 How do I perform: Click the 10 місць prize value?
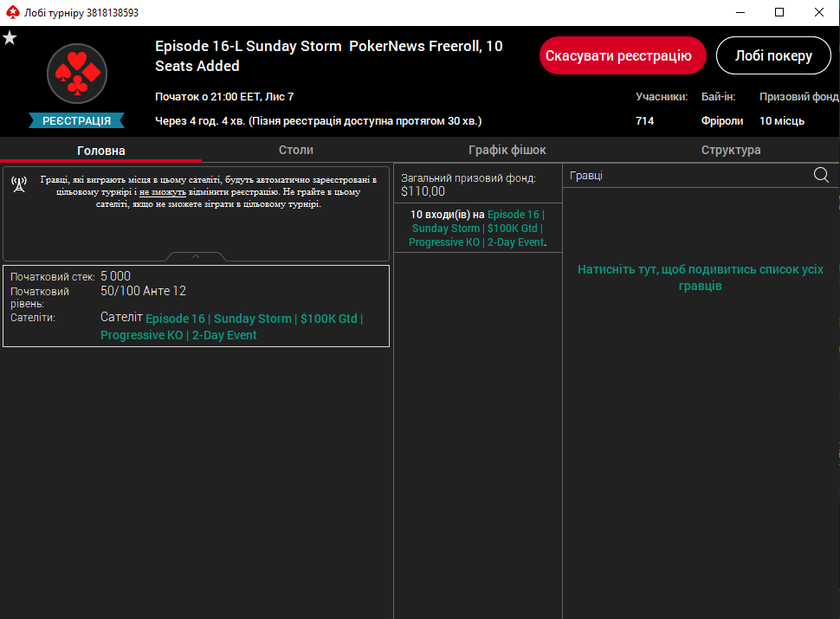coord(782,121)
